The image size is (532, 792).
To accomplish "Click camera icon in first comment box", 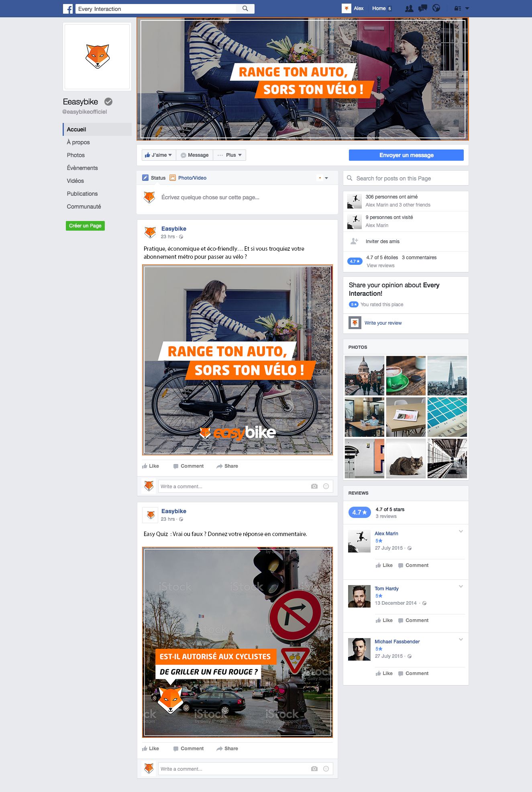I will click(x=314, y=486).
